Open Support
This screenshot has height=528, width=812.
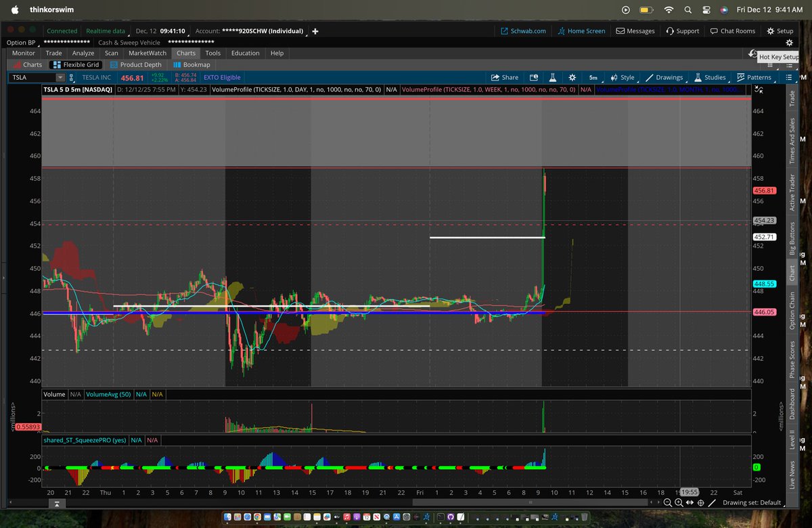[x=682, y=31]
